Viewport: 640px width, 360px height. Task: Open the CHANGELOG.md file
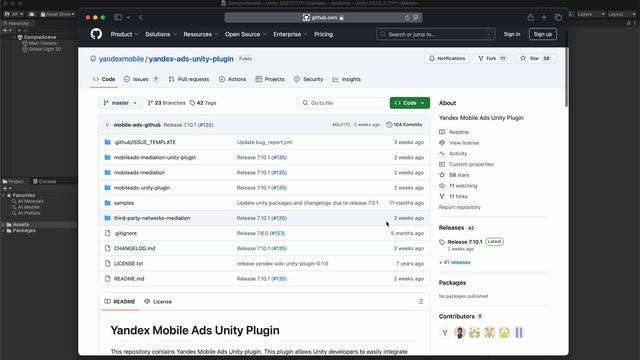[x=134, y=248]
